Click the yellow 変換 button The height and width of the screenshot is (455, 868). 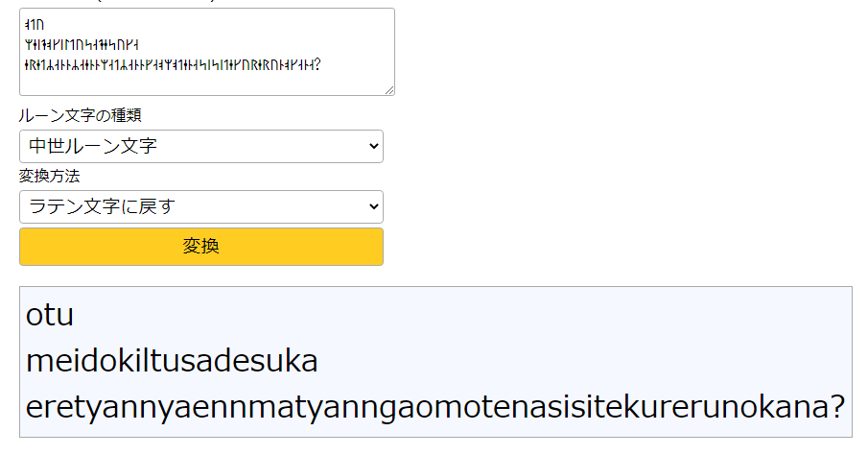coord(201,247)
